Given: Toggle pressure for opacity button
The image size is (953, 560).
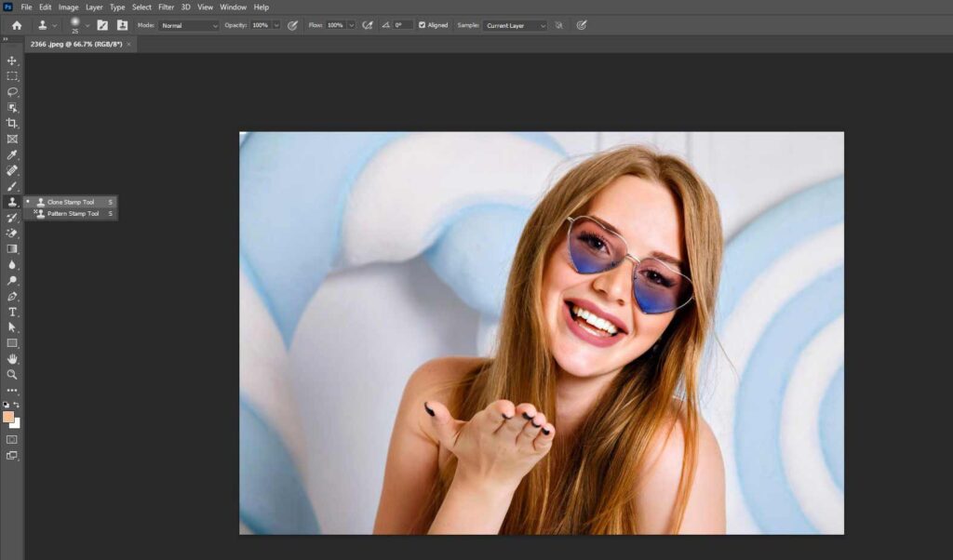Looking at the screenshot, I should point(292,25).
